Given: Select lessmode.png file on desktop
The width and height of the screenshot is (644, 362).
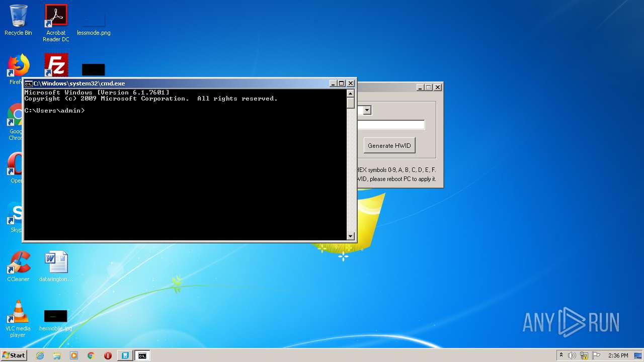Looking at the screenshot, I should (x=94, y=23).
